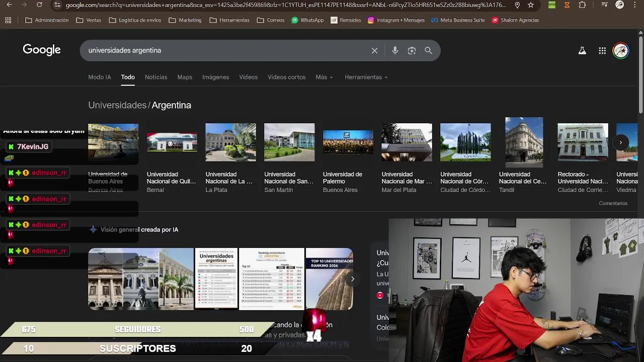Viewport: 644px width, 362px height.
Task: Open the green extension icon in toolbar
Action: point(552,5)
